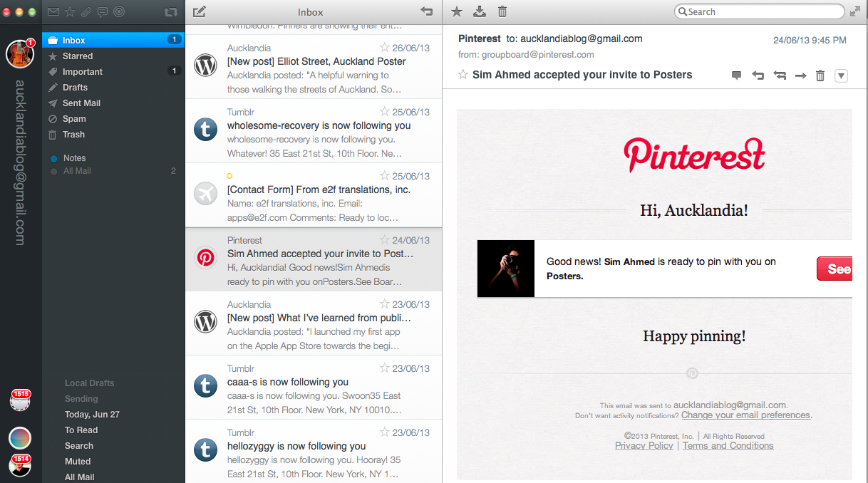This screenshot has width=868, height=483.
Task: Open hellozyggy is now following you email
Action: tap(314, 451)
